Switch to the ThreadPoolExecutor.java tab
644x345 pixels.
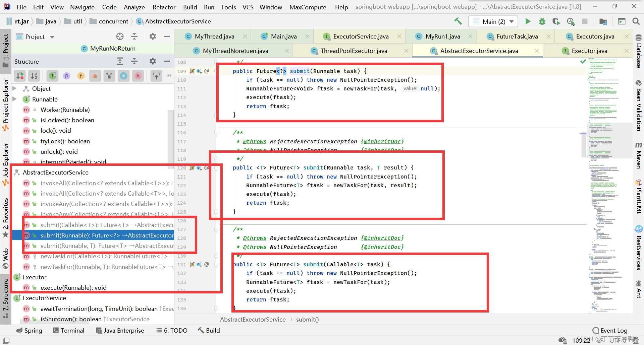point(354,51)
